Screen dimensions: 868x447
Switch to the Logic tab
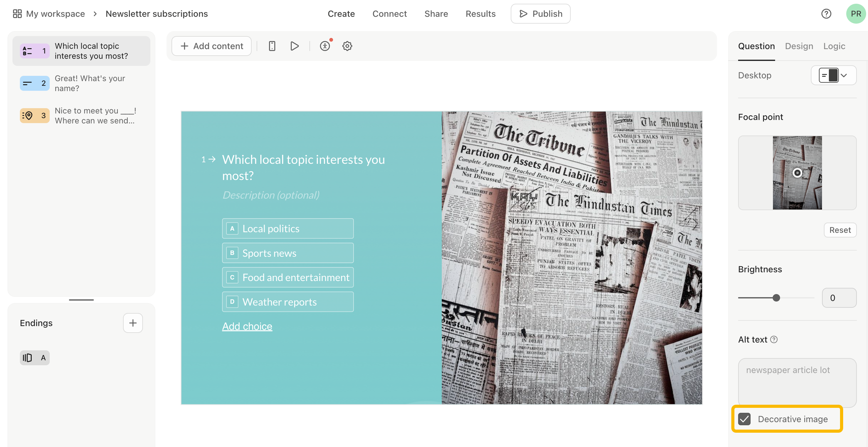tap(834, 46)
